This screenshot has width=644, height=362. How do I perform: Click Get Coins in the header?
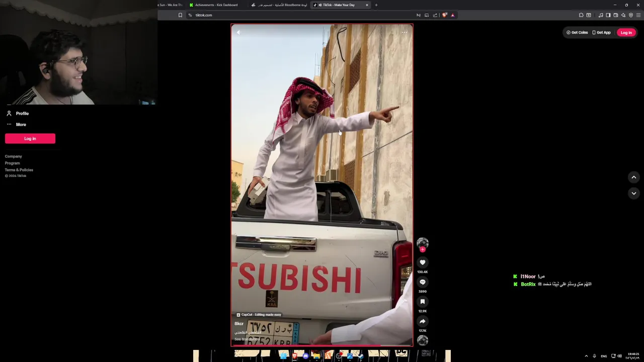point(577,33)
